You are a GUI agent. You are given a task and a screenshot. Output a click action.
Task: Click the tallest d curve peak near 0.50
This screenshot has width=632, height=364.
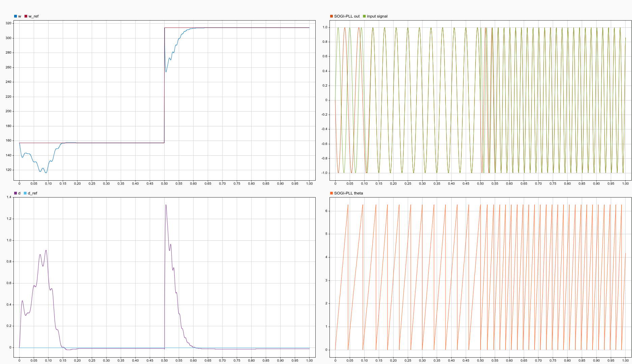166,205
